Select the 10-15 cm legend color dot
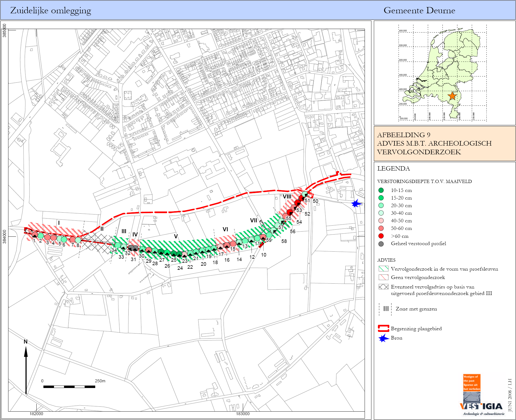 pos(381,190)
